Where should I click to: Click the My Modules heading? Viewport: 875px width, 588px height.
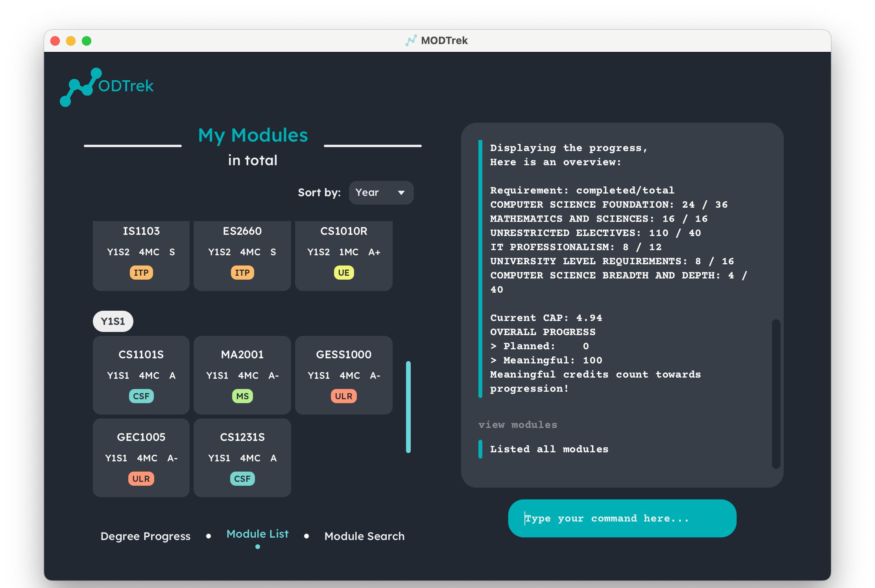click(253, 135)
